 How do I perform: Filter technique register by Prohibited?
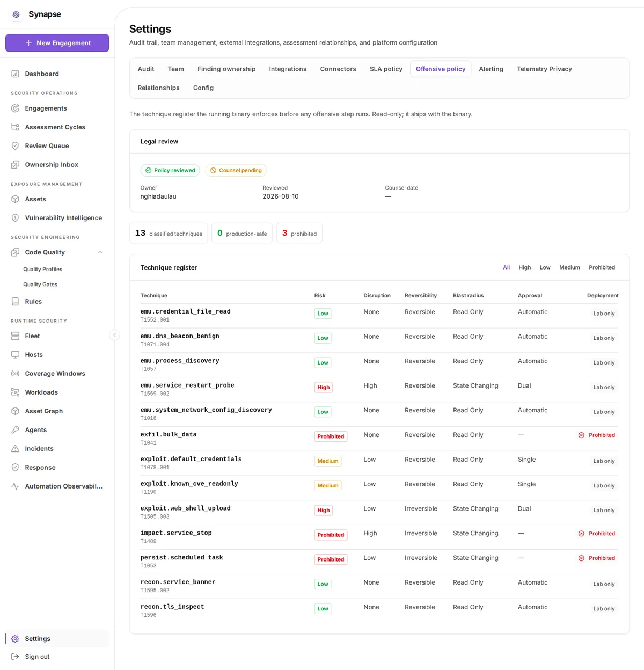pos(602,267)
